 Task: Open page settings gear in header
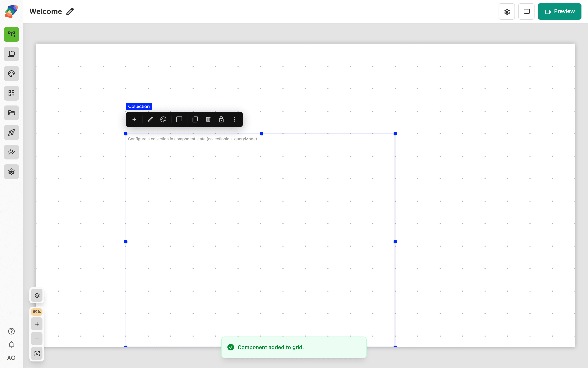coord(507,11)
